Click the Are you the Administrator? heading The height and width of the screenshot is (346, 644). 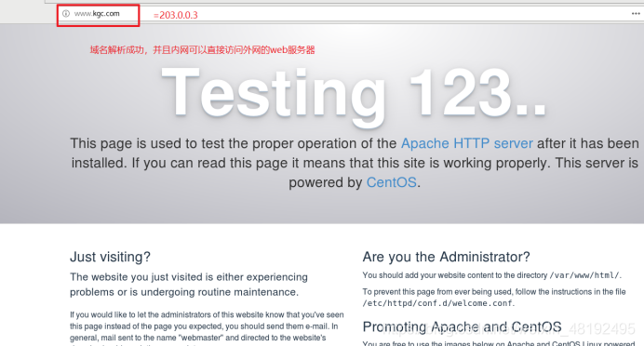point(446,257)
